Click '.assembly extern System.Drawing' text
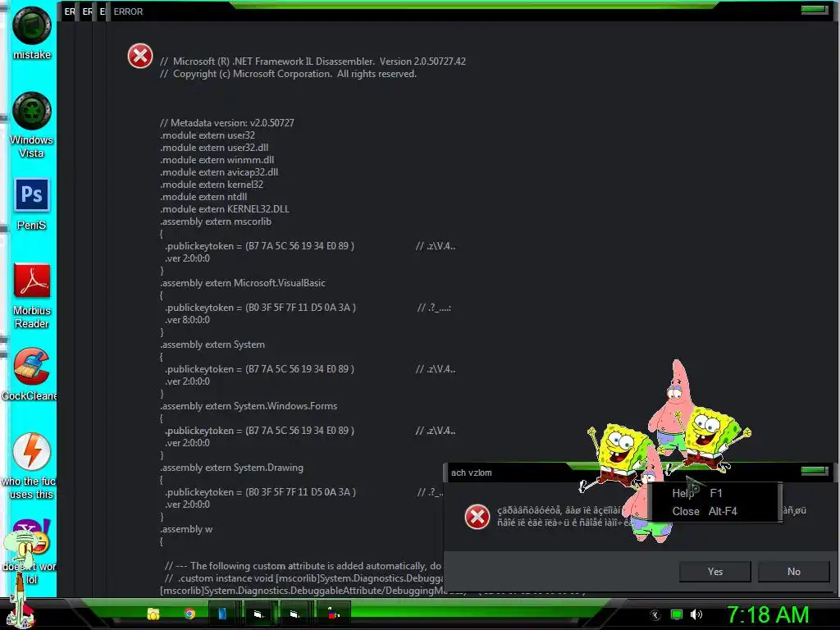 tap(231, 468)
